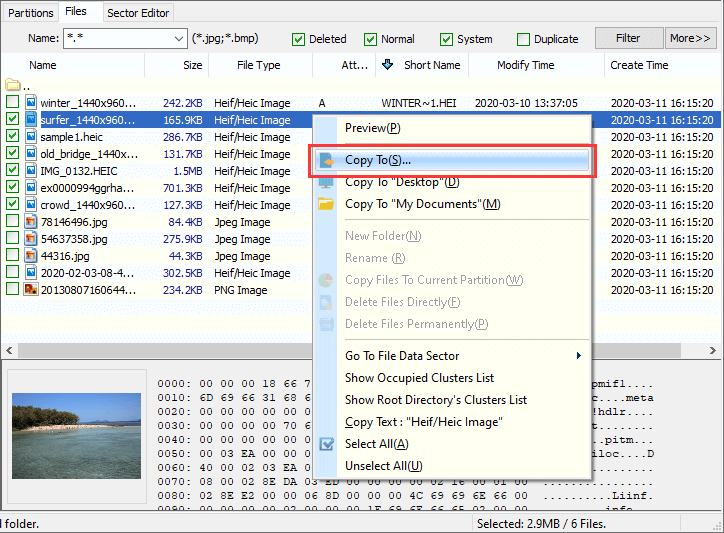Click the Copy To(S) folder icon

(x=327, y=160)
